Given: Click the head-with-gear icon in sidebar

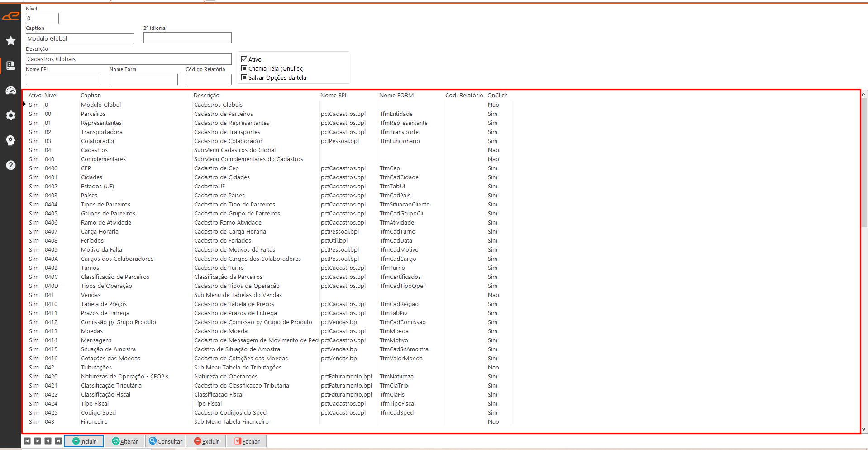Looking at the screenshot, I should point(11,140).
